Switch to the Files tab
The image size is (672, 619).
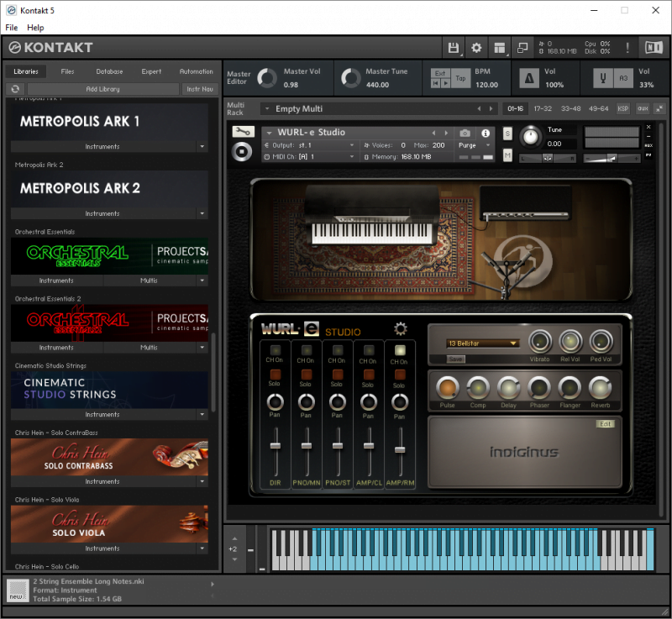coord(67,71)
